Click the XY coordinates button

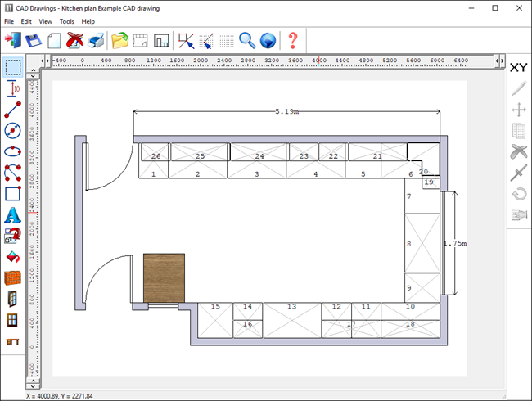(x=518, y=67)
